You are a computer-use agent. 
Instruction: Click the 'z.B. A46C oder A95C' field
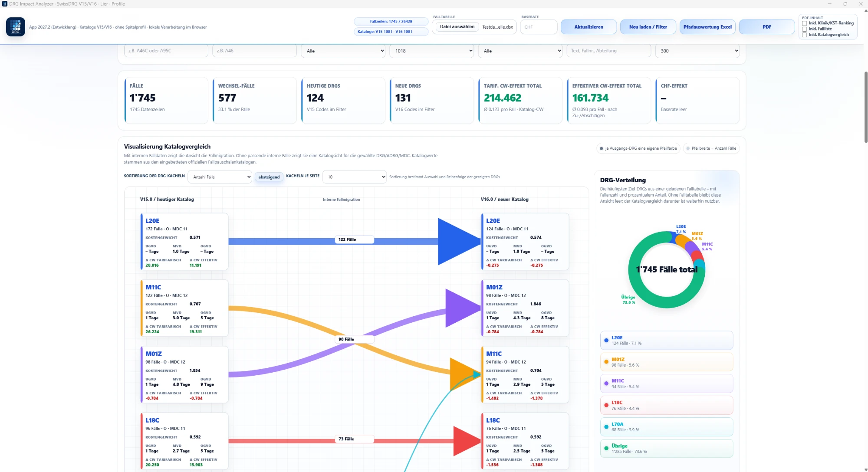[x=166, y=51]
